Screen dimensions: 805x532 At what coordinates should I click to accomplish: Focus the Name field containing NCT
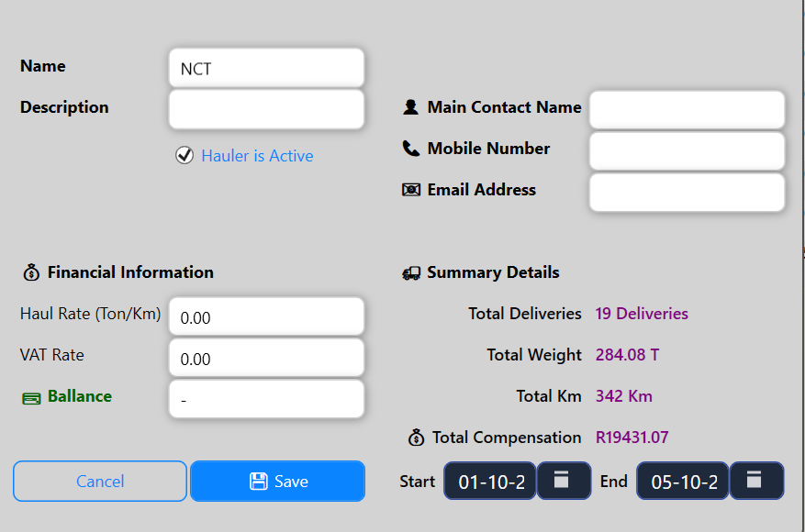[x=266, y=68]
